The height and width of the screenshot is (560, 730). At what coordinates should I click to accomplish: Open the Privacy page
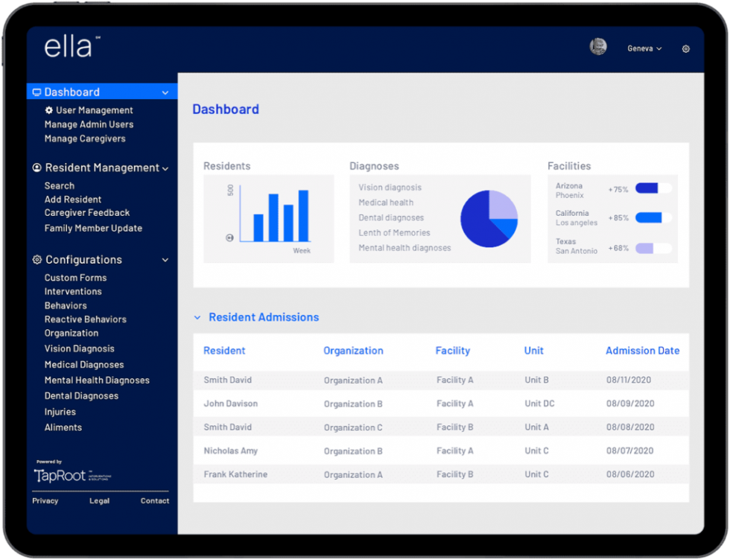[45, 500]
